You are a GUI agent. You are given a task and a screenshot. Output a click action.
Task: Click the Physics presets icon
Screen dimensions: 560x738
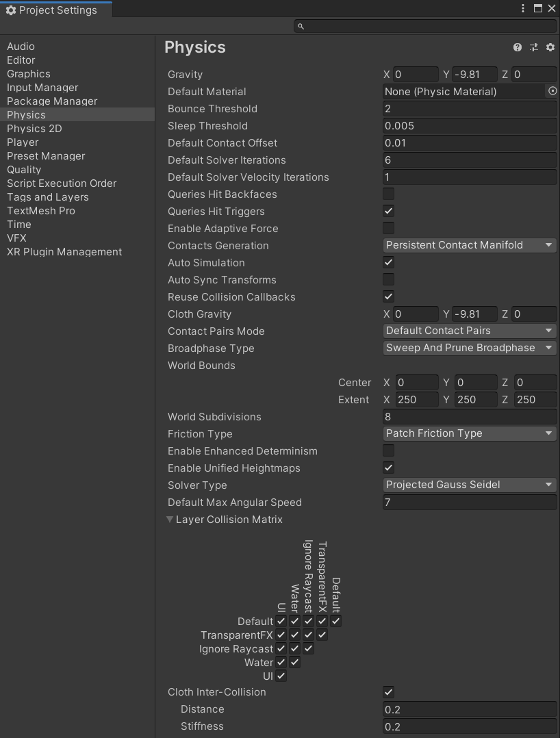click(x=534, y=48)
